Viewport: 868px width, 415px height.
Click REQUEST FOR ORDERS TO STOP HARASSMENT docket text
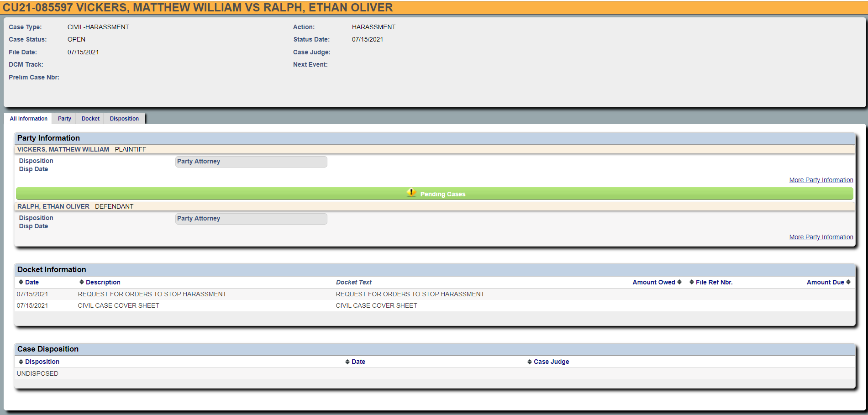[x=410, y=294]
